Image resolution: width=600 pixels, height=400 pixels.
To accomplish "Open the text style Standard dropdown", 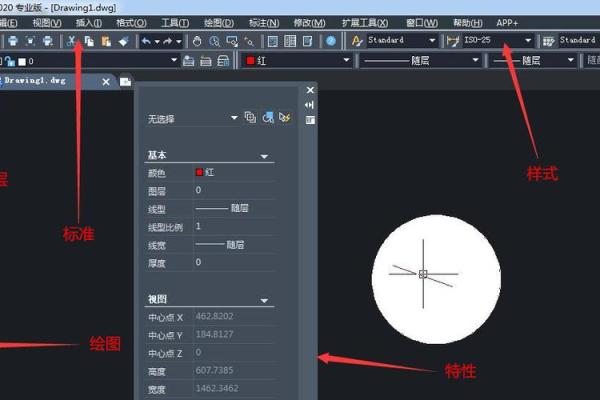I will (x=432, y=41).
